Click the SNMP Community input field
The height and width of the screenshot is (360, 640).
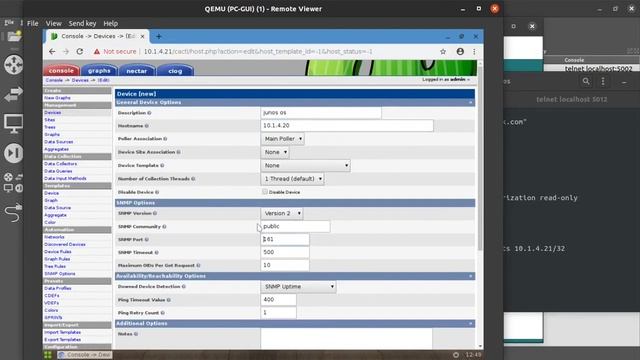coord(295,226)
